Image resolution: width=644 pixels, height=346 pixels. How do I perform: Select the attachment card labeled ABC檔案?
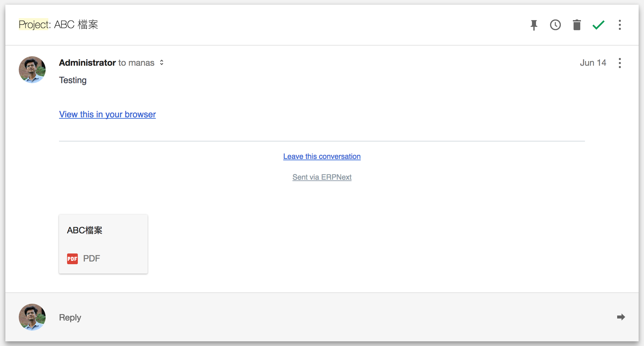click(103, 244)
